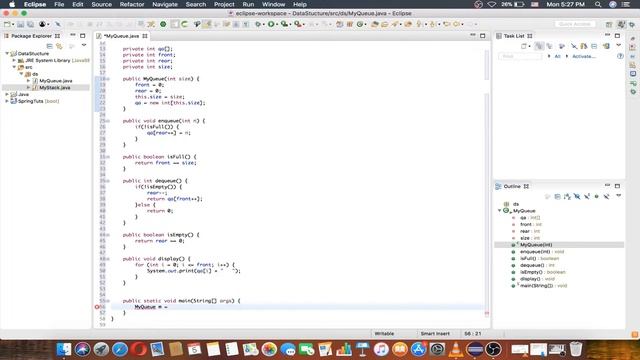The height and width of the screenshot is (360, 640).
Task: Click Collapse All in Package Explorer
Action: pos(50,46)
